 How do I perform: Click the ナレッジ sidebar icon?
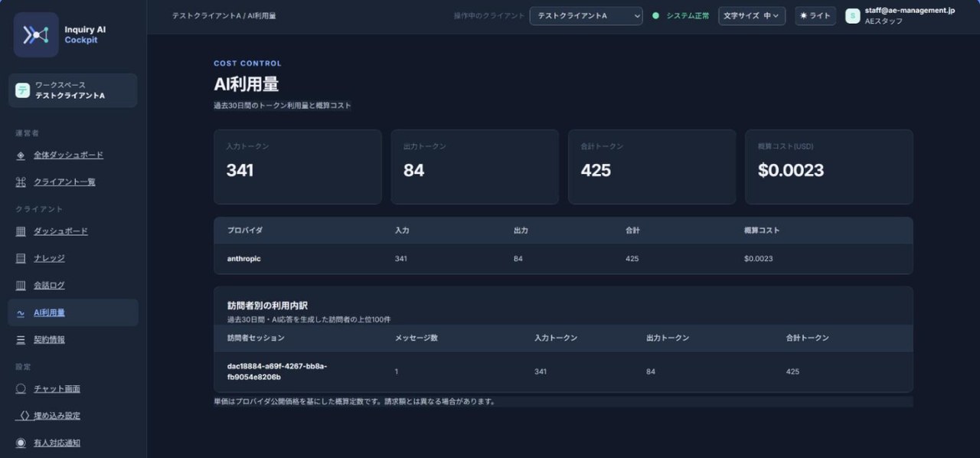pos(21,258)
